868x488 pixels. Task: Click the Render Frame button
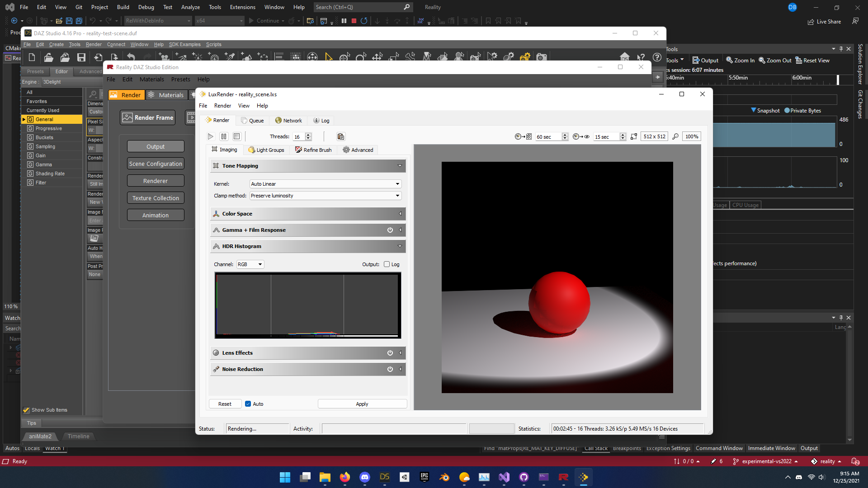click(148, 117)
